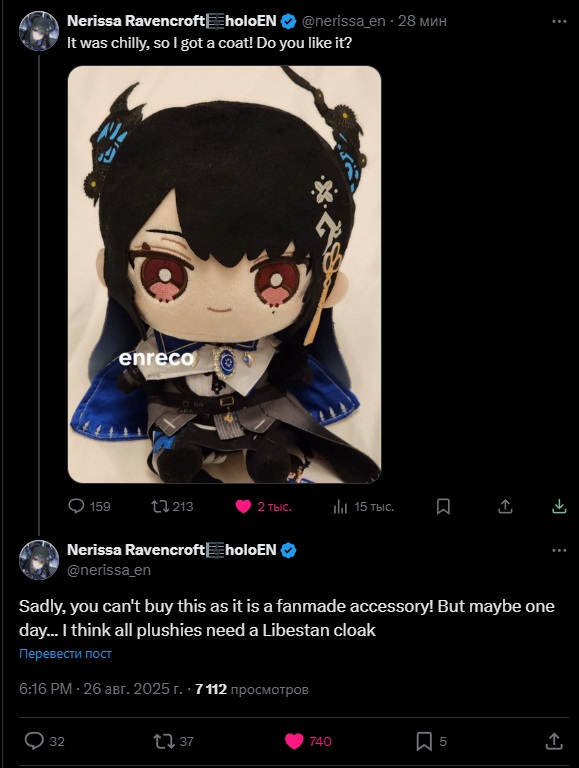579x768 pixels.
Task: Download media with the green download icon
Action: [x=559, y=506]
